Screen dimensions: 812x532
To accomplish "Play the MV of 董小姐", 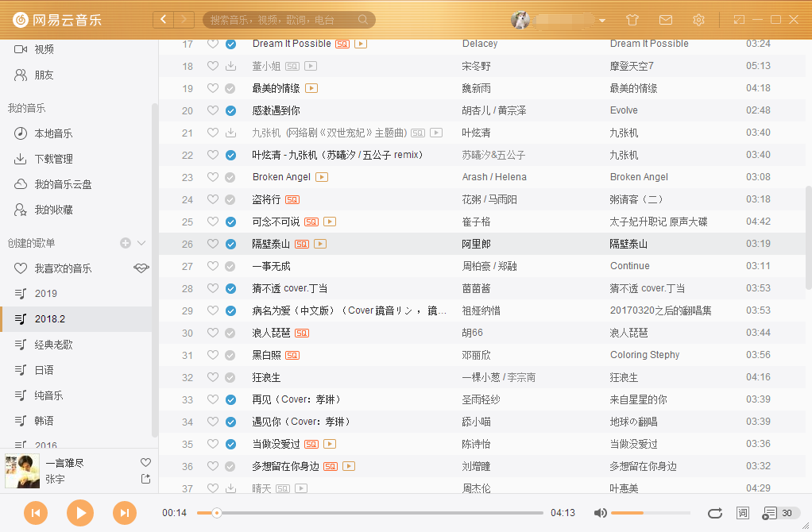I will pos(311,66).
